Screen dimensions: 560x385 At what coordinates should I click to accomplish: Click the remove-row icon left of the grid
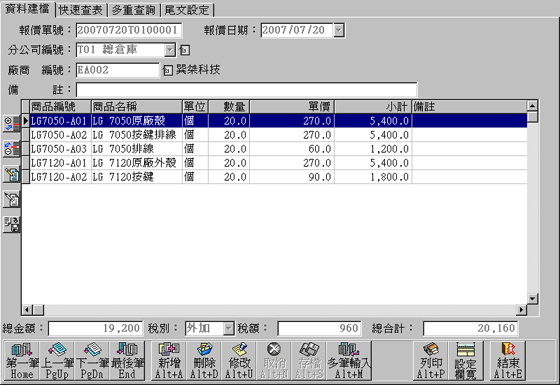click(x=12, y=148)
